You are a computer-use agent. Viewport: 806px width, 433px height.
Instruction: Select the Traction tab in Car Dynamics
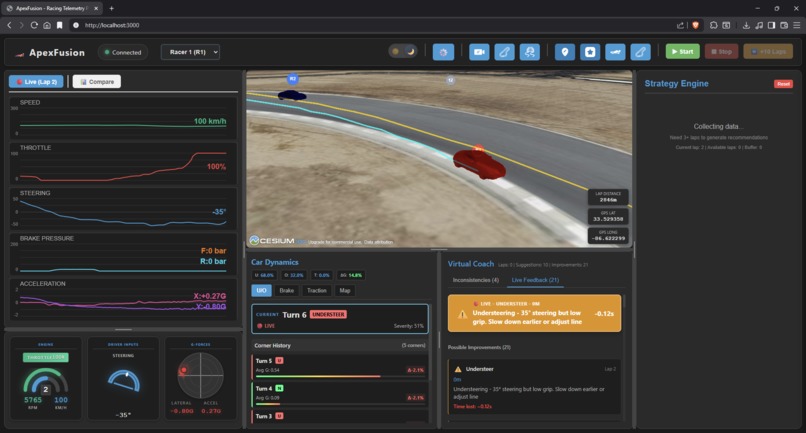coord(317,291)
